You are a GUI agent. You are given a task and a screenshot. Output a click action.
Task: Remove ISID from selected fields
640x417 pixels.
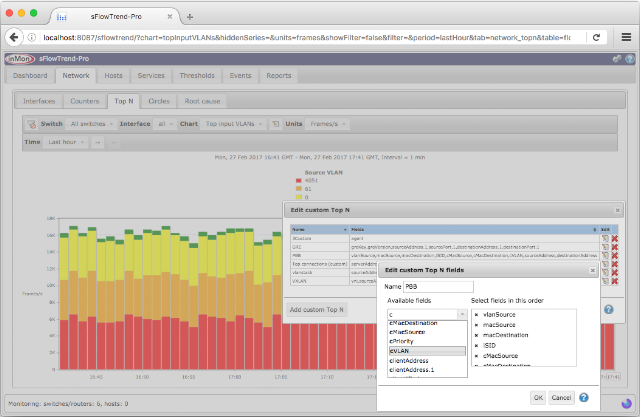click(476, 346)
